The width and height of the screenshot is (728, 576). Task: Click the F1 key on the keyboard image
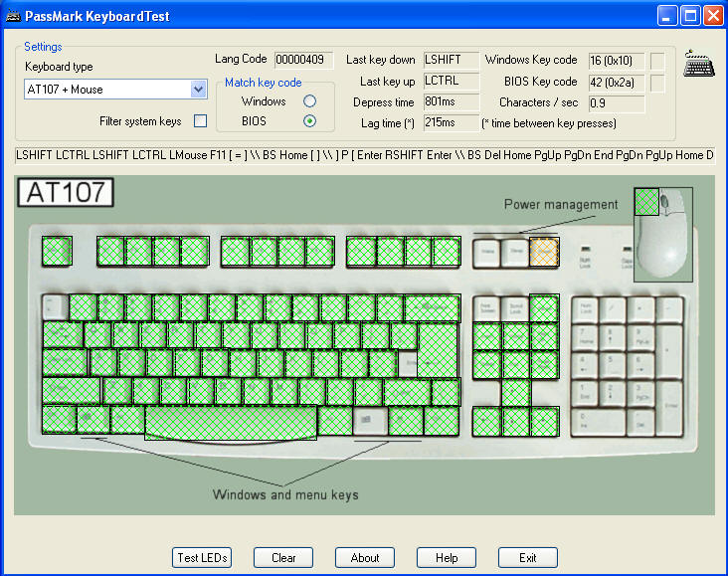coord(110,252)
